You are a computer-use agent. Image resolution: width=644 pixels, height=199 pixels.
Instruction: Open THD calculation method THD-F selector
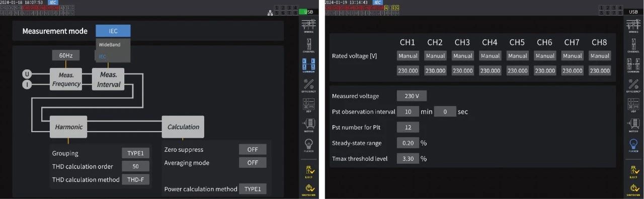[x=135, y=179]
